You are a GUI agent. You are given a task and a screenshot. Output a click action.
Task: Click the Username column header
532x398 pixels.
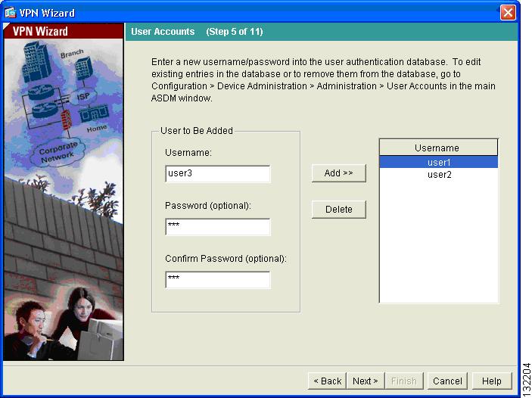[x=438, y=148]
